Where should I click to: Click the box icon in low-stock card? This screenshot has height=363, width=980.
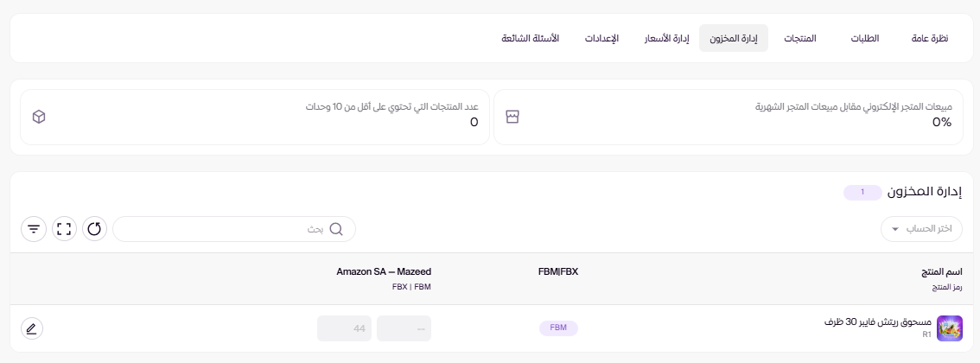pos(38,117)
